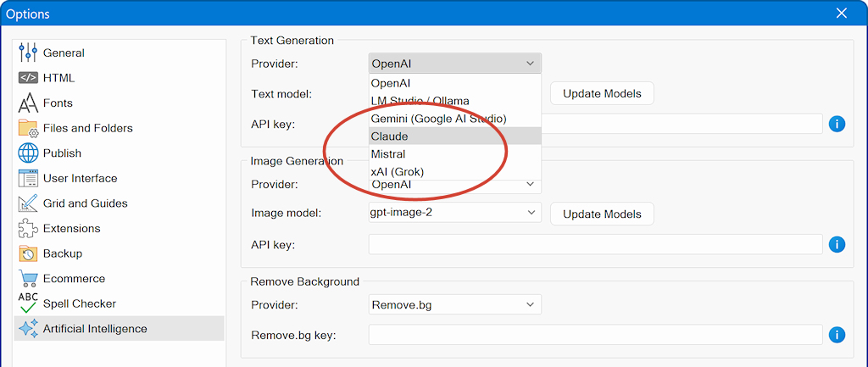Select the Artificial Intelligence label
This screenshot has width=868, height=367.
click(x=95, y=329)
